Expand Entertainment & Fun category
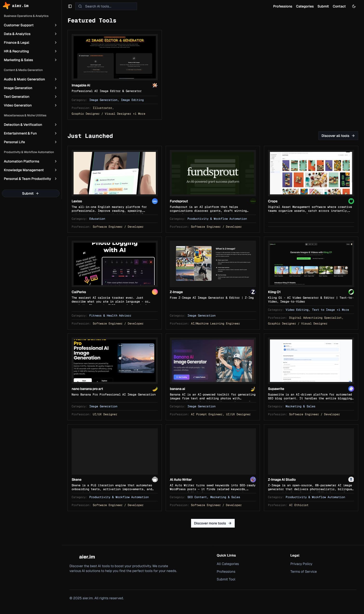Screen dimensions: 364x614 point(30,133)
